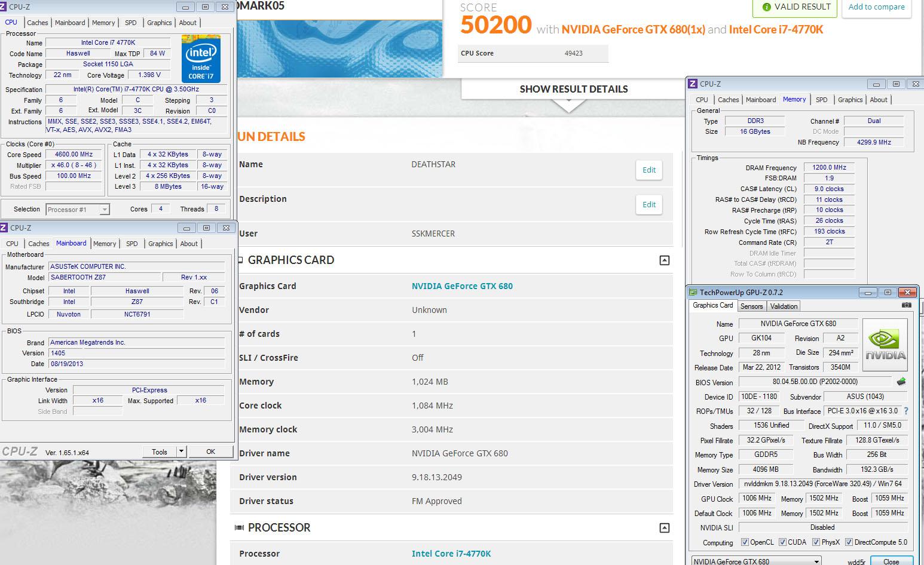Viewport: 924px width, 565px height.
Task: Open NVIDIA GeForce GTX 680 Graphics Card link
Action: 462,286
